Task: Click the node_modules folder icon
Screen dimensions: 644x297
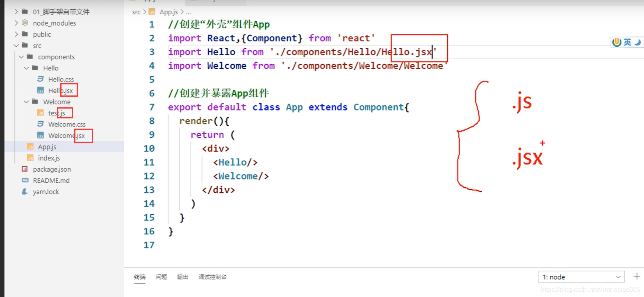Action: [x=25, y=23]
